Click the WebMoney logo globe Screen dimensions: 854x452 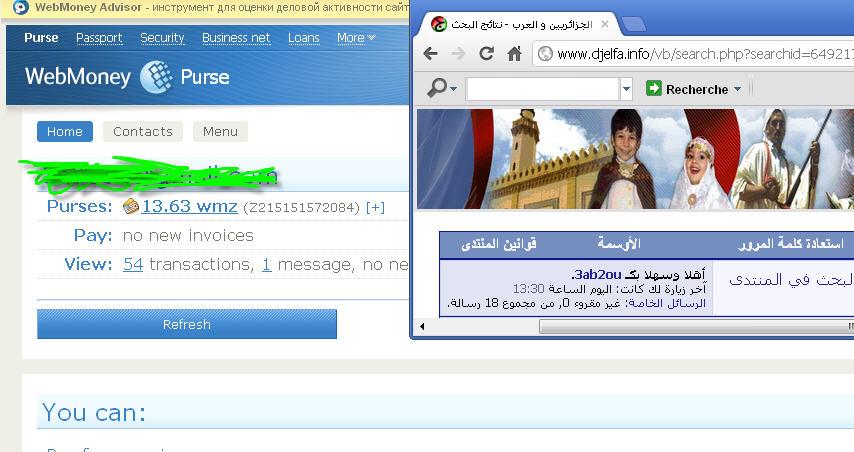point(155,77)
